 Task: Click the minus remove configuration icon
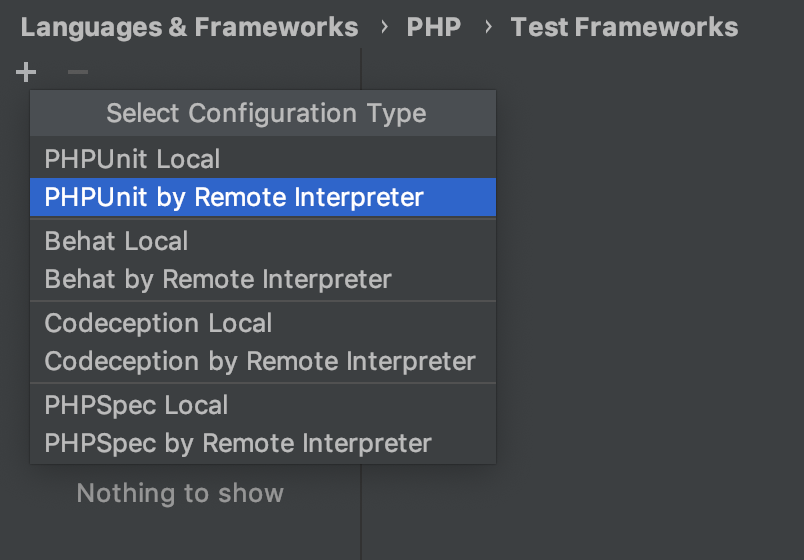77,72
